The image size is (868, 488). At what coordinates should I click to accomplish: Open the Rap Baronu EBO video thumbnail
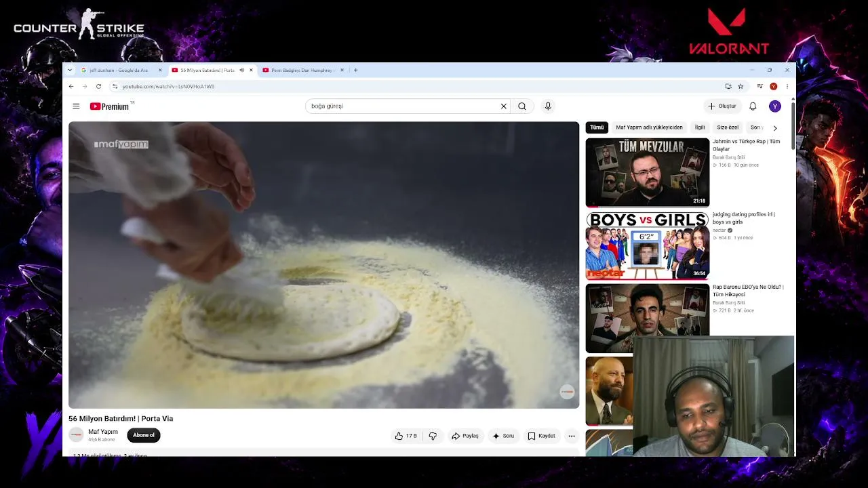click(x=648, y=310)
